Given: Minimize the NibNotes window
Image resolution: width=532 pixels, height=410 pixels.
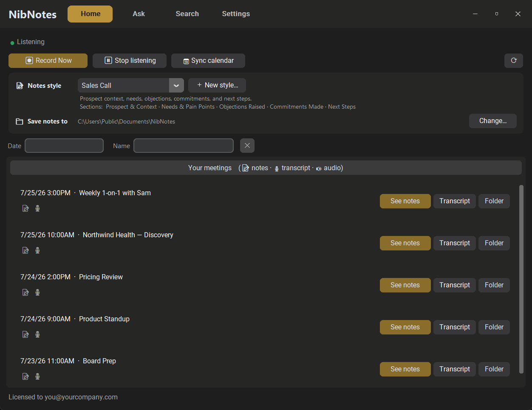Looking at the screenshot, I should tap(475, 14).
